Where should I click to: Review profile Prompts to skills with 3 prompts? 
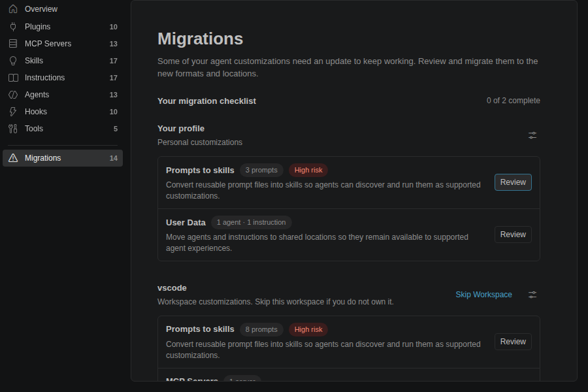(x=513, y=182)
